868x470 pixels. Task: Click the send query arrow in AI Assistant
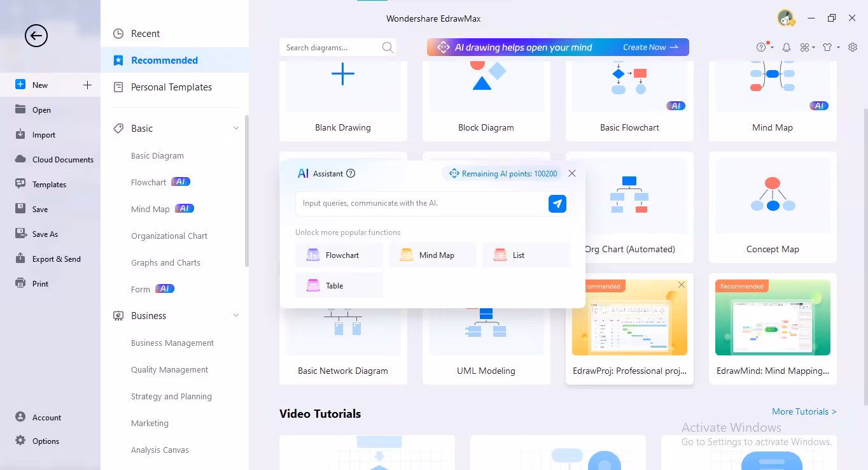[x=557, y=204]
